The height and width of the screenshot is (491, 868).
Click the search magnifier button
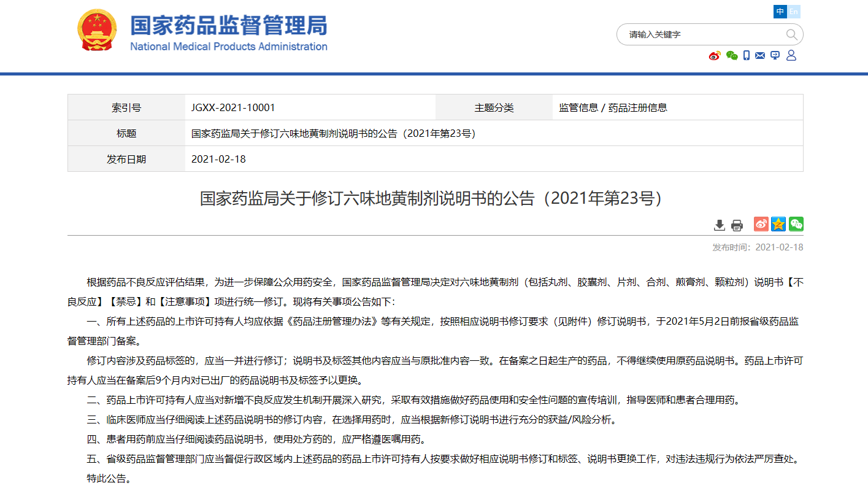tap(791, 34)
